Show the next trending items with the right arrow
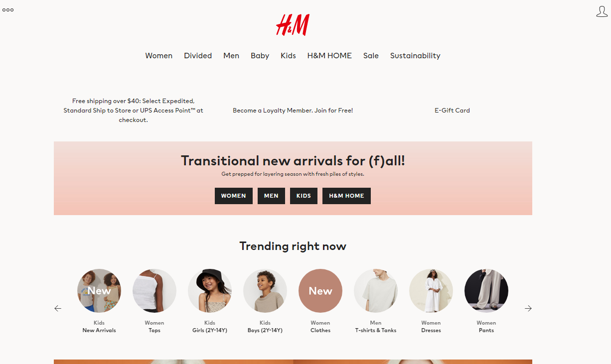 click(528, 308)
